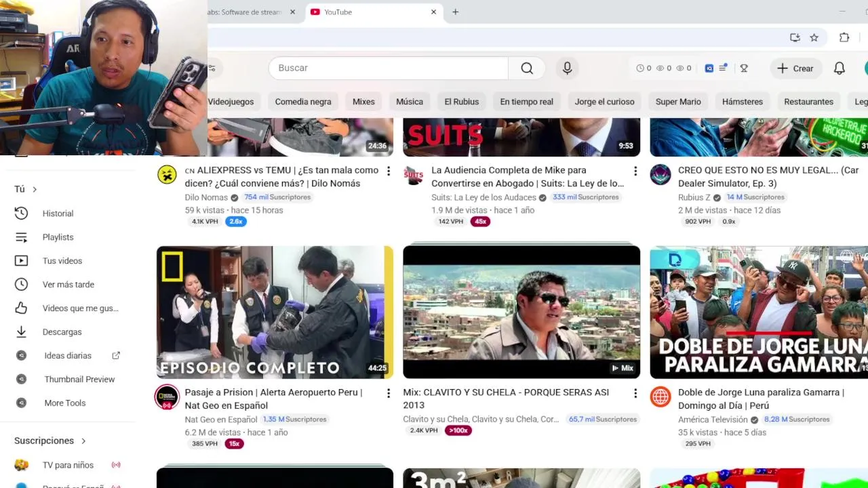Focus the Buscar search field
The image size is (868, 488).
click(389, 68)
